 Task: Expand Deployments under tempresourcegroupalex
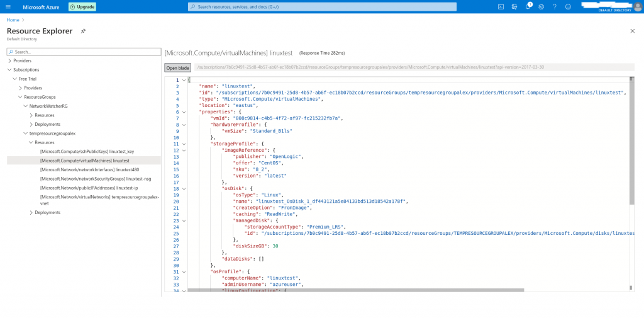click(31, 213)
